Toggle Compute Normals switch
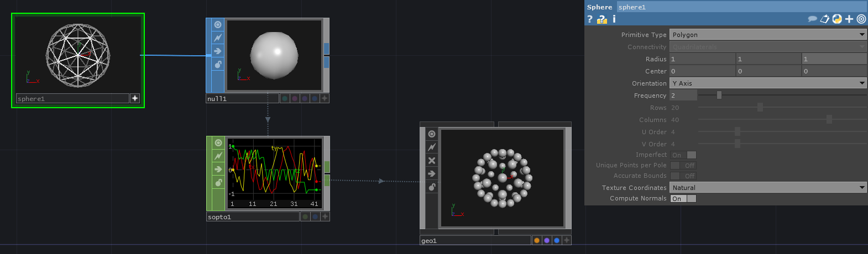The width and height of the screenshot is (868, 254). click(683, 199)
